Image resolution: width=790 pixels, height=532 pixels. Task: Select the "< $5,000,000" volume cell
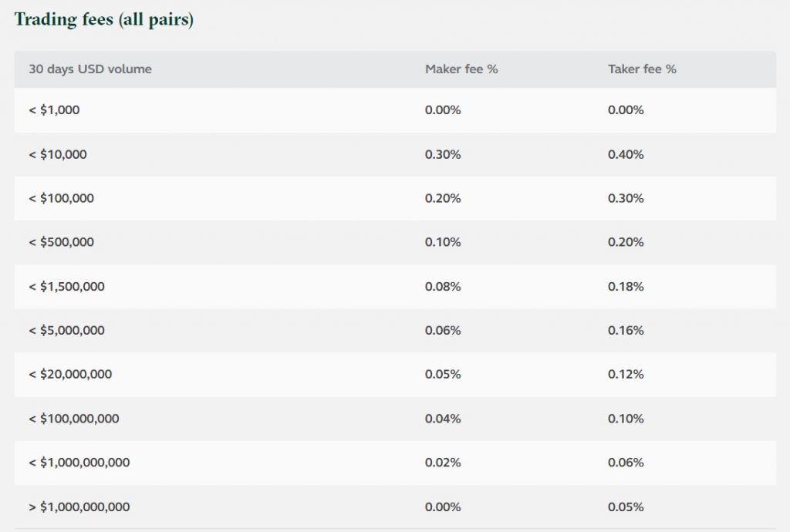tap(66, 331)
